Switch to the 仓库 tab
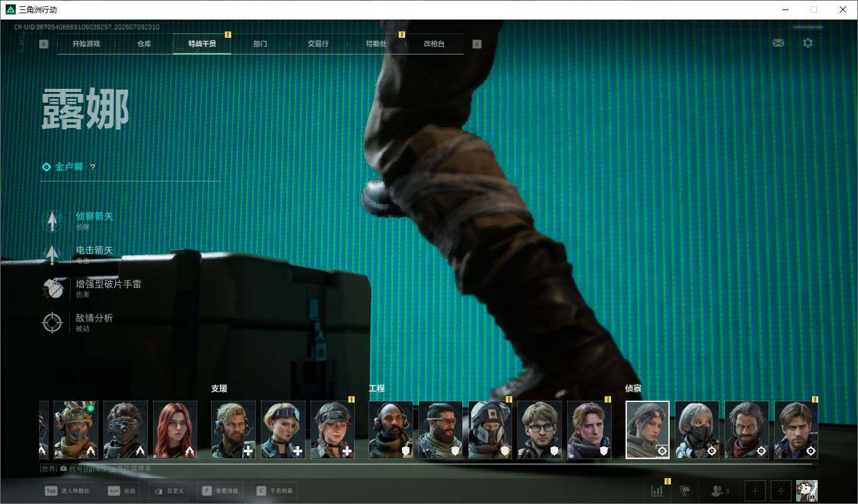The height and width of the screenshot is (504, 858). pos(144,44)
